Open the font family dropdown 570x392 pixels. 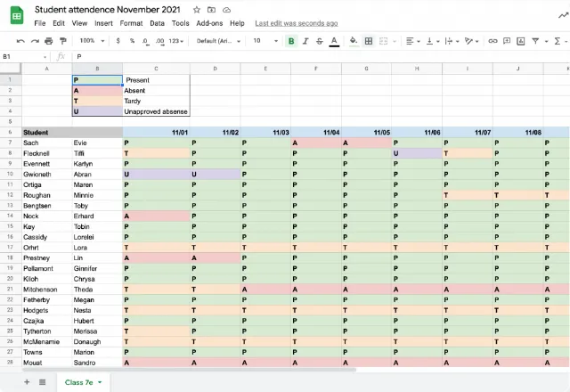coord(218,41)
